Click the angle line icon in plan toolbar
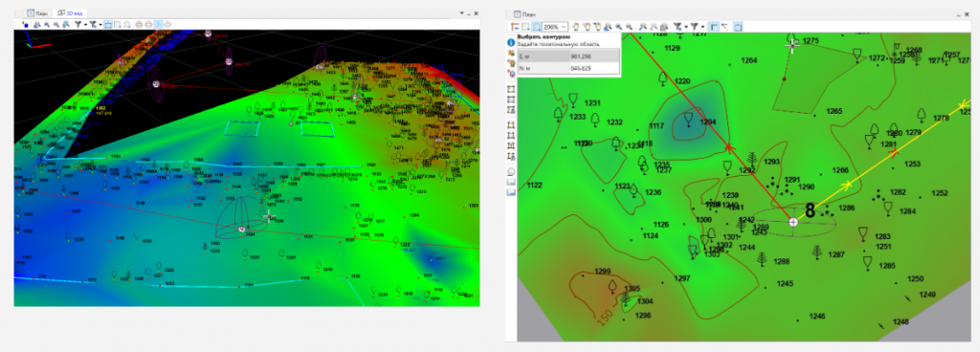Viewport: 980px width, 352px height. [725, 26]
